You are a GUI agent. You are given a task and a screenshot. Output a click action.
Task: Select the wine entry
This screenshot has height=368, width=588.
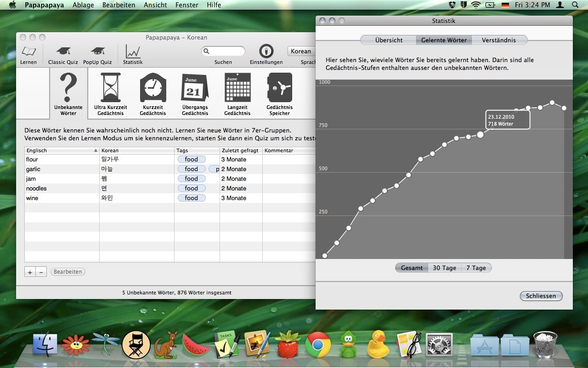(x=170, y=198)
